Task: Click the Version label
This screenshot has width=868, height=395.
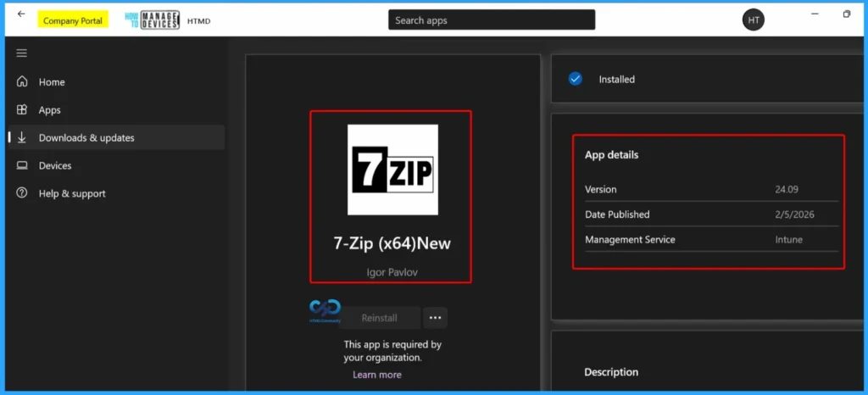Action: [601, 189]
